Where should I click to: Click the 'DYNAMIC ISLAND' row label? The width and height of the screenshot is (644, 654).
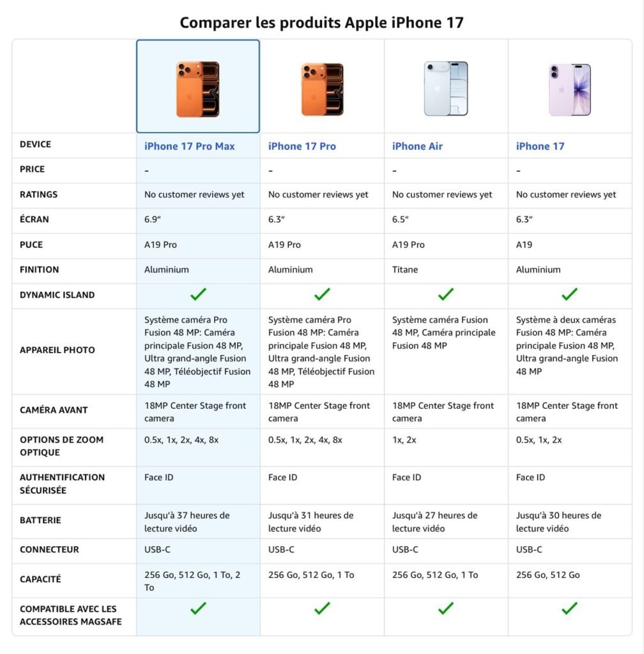[57, 295]
